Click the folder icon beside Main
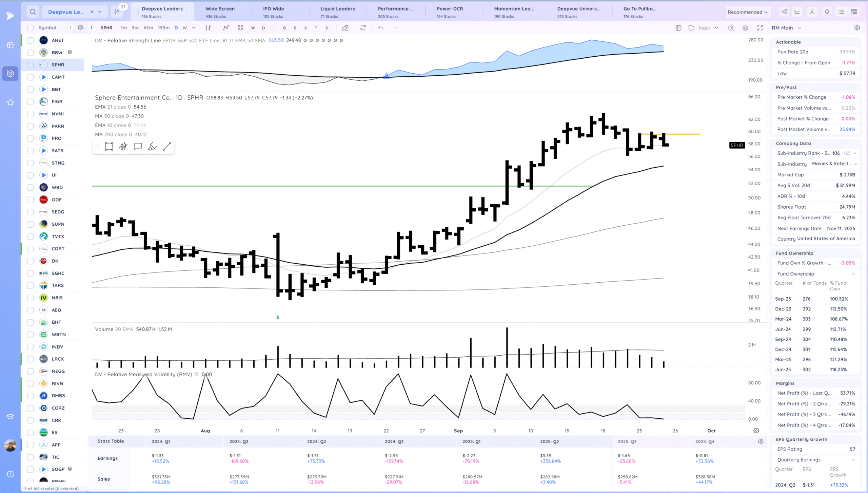868x493 pixels. tap(691, 28)
